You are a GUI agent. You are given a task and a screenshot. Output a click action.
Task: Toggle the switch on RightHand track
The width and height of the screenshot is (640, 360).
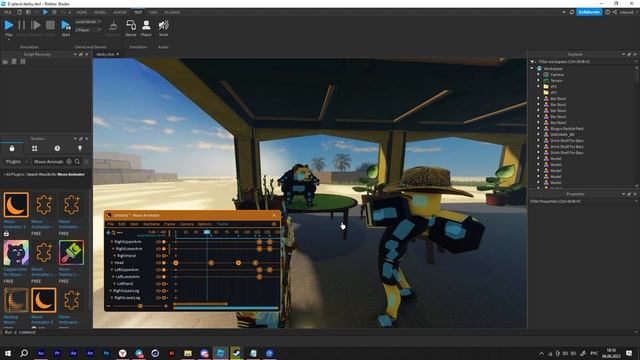point(164,256)
